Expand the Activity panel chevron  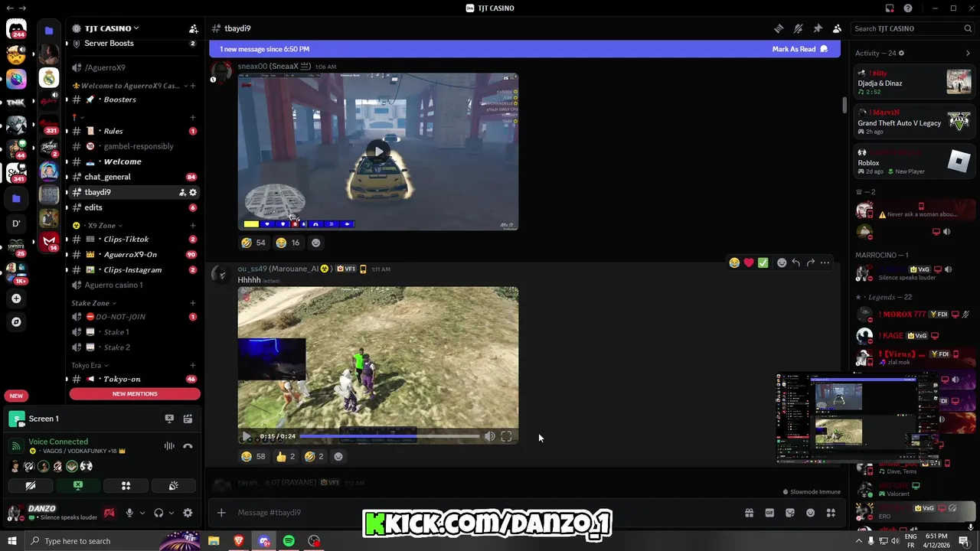[x=968, y=53]
